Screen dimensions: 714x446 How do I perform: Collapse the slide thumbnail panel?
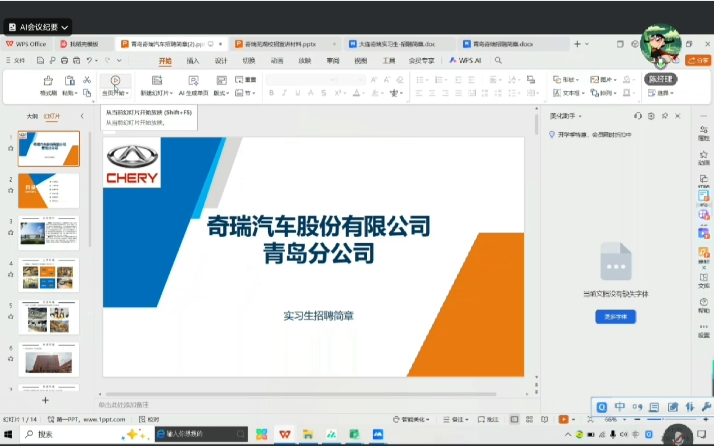click(82, 116)
